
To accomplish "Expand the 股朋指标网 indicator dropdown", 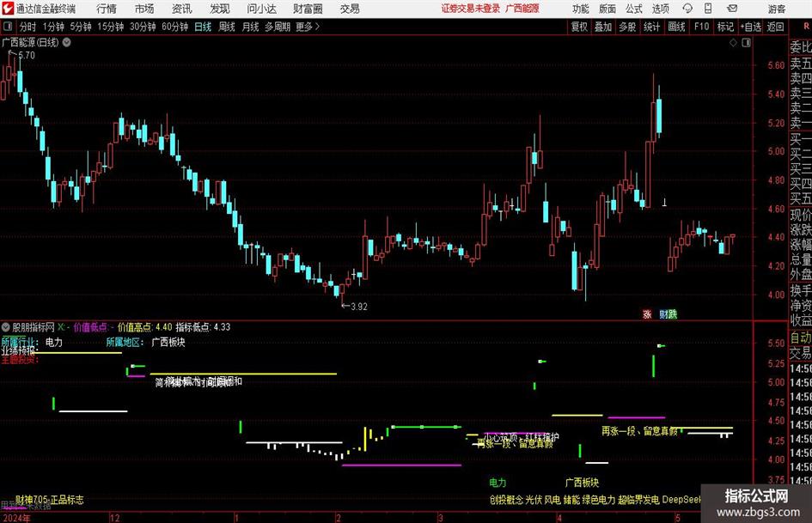I will [6, 326].
